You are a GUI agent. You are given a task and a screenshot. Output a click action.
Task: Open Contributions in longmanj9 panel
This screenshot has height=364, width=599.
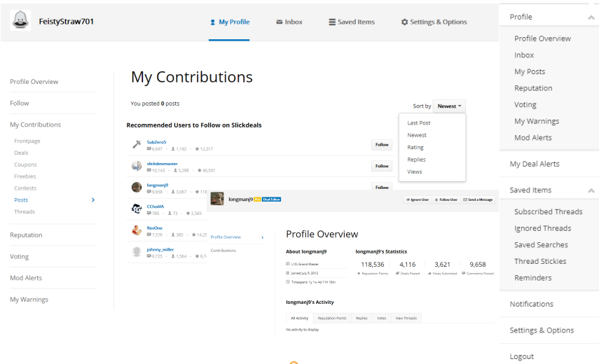[223, 251]
